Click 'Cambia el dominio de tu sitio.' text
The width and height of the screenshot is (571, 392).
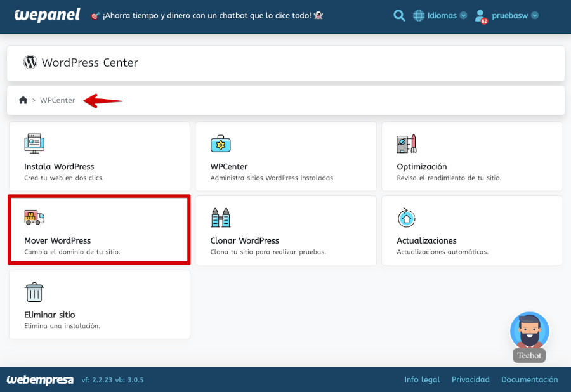coord(72,252)
